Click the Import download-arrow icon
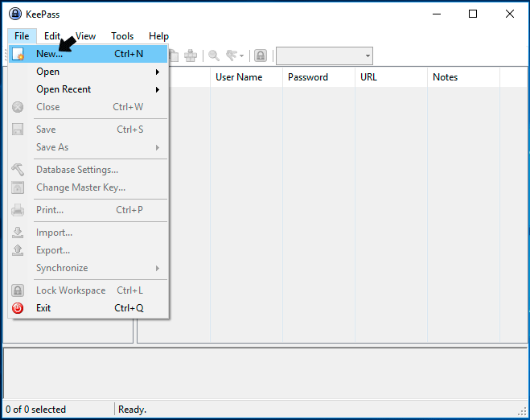The image size is (530, 420). click(x=18, y=233)
